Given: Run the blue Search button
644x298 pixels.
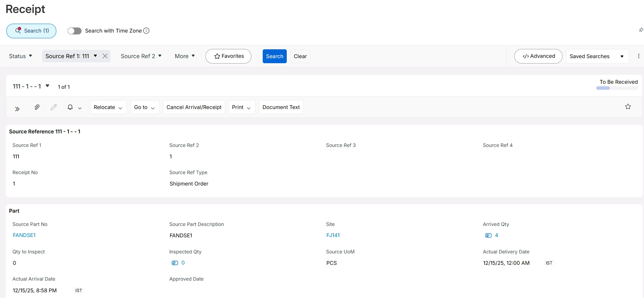Looking at the screenshot, I should pyautogui.click(x=274, y=56).
